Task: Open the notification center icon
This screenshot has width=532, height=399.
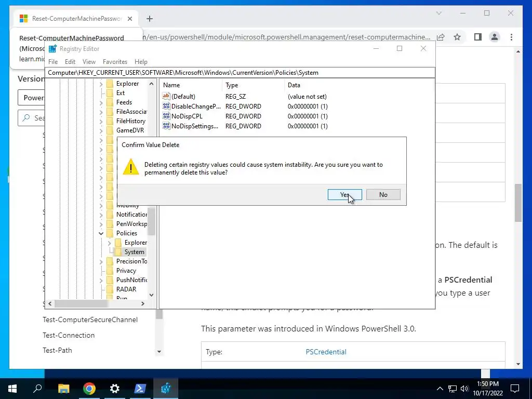Action: 515,389
